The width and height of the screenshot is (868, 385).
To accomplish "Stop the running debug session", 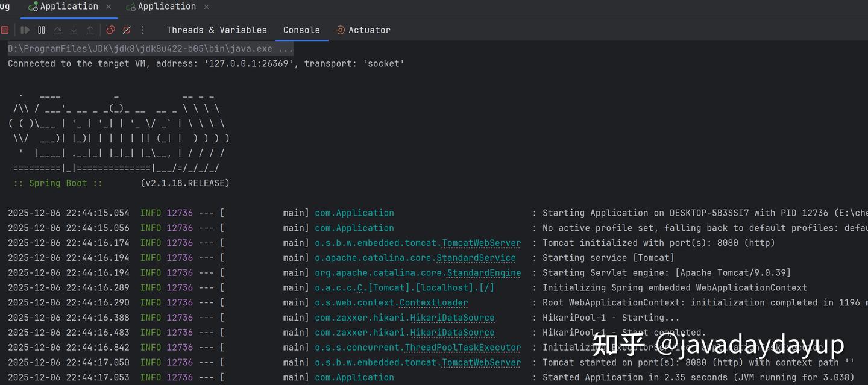I will point(5,30).
